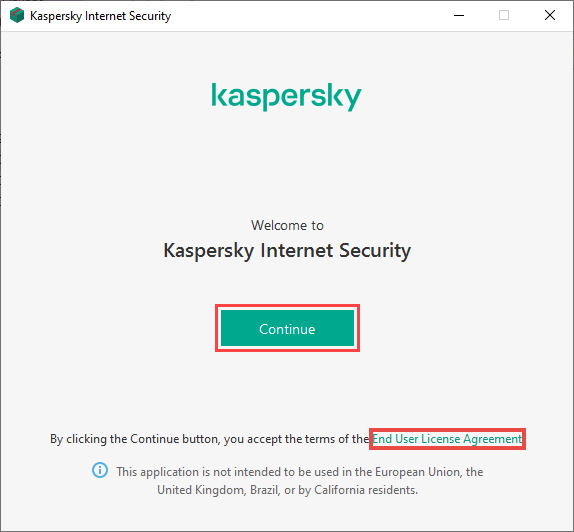Click the 'This application is not intended' notice line
The image size is (574, 532).
point(299,472)
